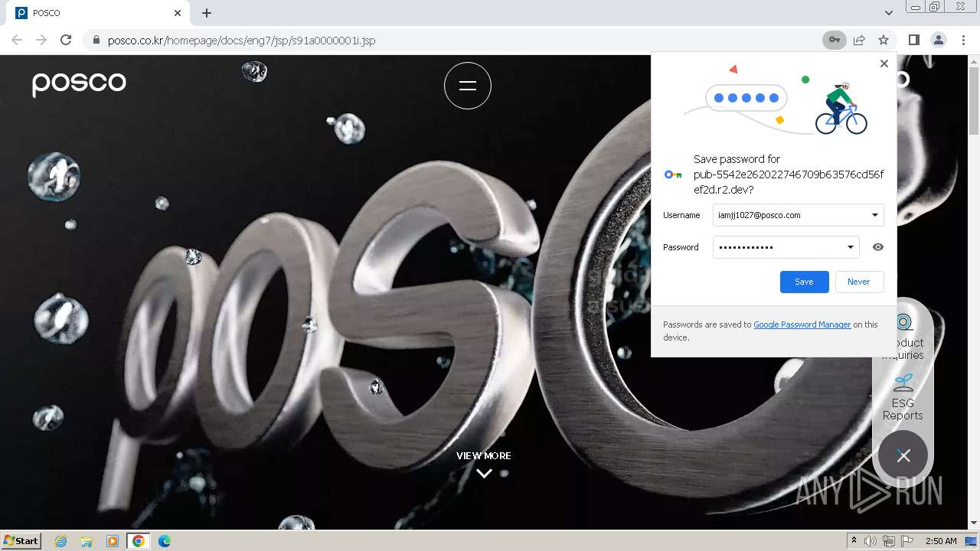Click the address bar URL
980x551 pixels.
point(241,40)
